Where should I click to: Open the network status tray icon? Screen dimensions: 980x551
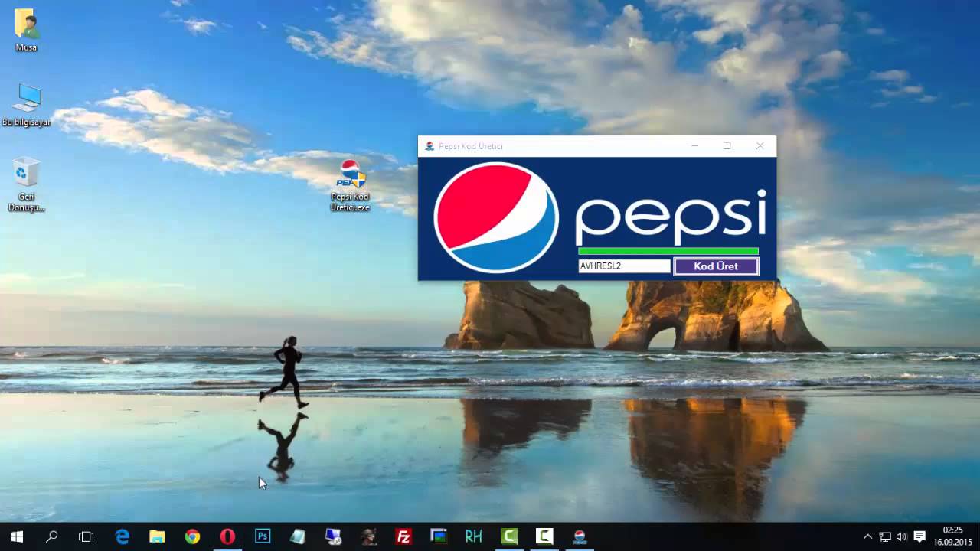tap(885, 536)
